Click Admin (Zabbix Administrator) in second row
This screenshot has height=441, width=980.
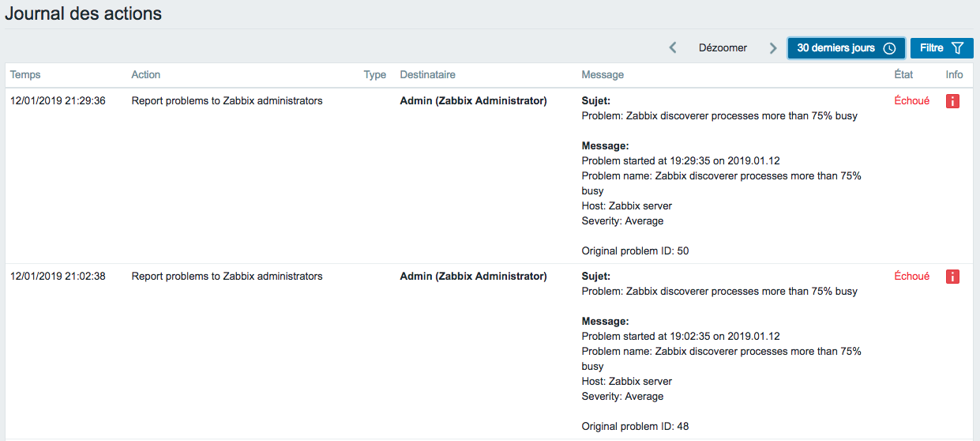tap(473, 277)
